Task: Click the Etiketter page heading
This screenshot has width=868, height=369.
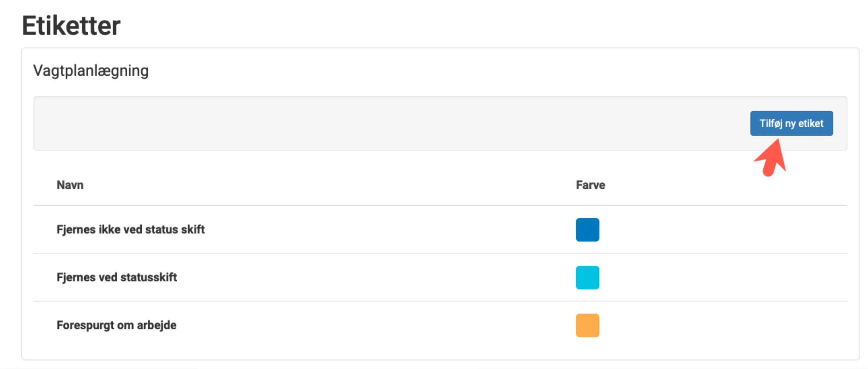Action: (x=71, y=26)
